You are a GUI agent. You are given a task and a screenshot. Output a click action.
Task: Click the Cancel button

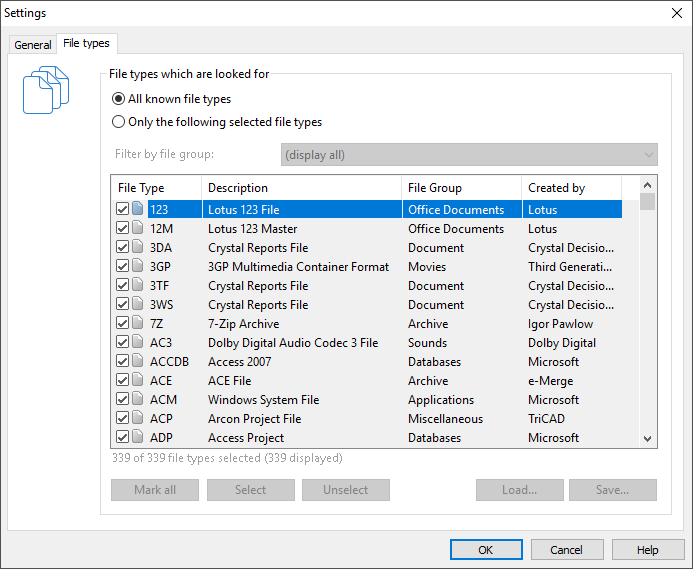(567, 550)
